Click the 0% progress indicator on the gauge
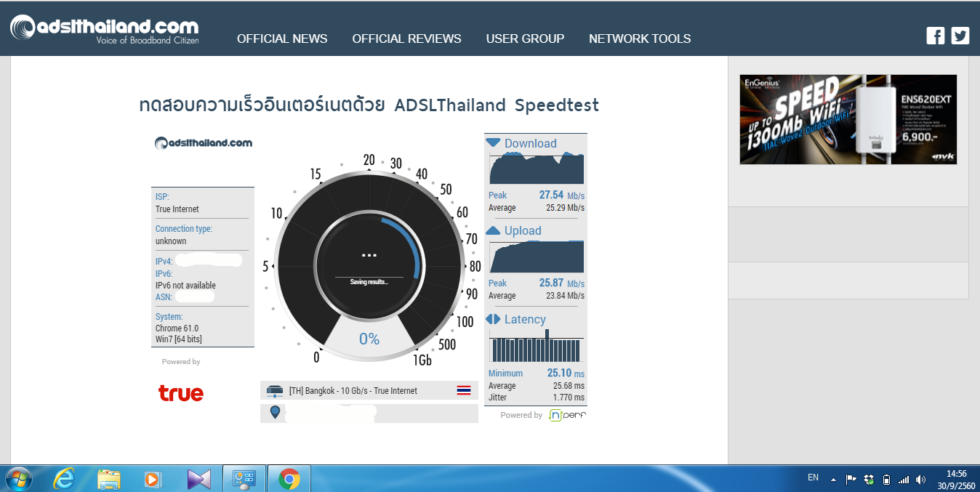The height and width of the screenshot is (492, 980). (369, 339)
